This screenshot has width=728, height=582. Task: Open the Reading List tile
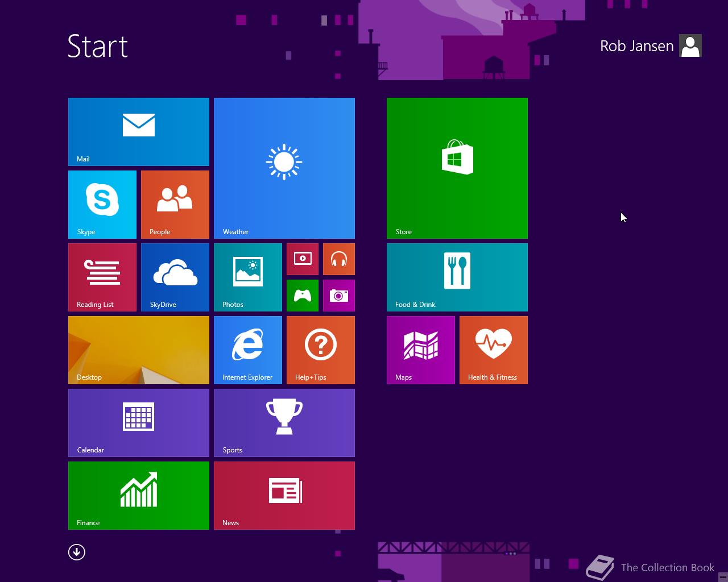pos(102,277)
